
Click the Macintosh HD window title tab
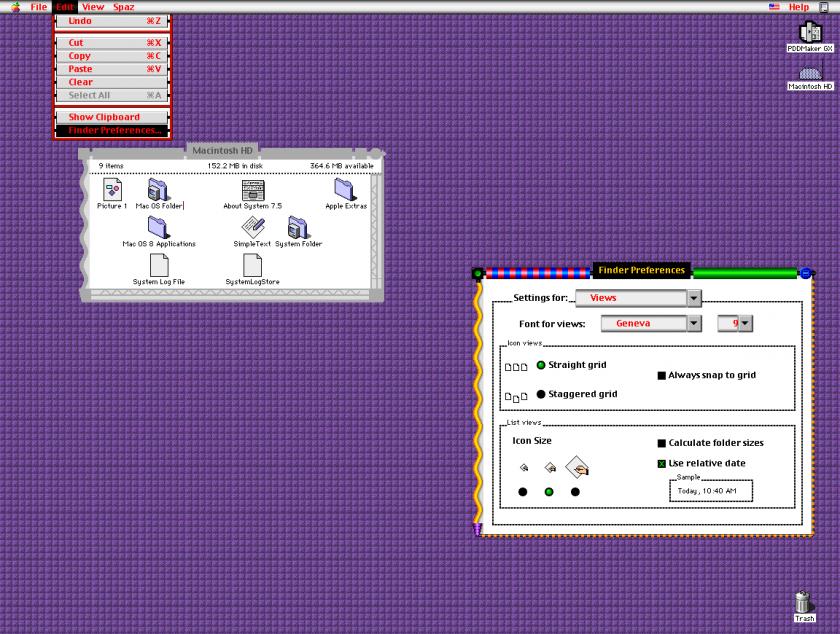click(x=222, y=151)
